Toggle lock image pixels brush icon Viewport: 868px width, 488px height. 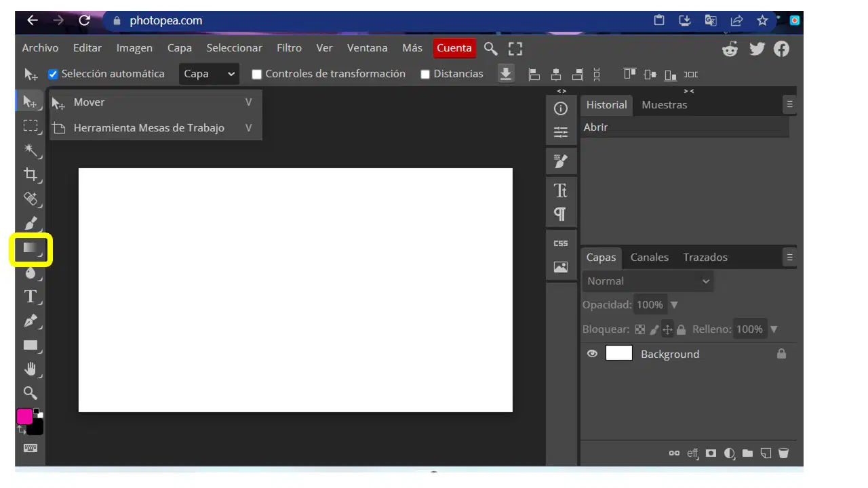654,329
